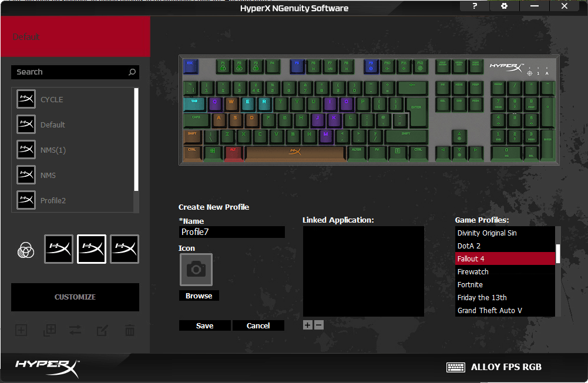Select Fallout 4 game profile

(505, 259)
